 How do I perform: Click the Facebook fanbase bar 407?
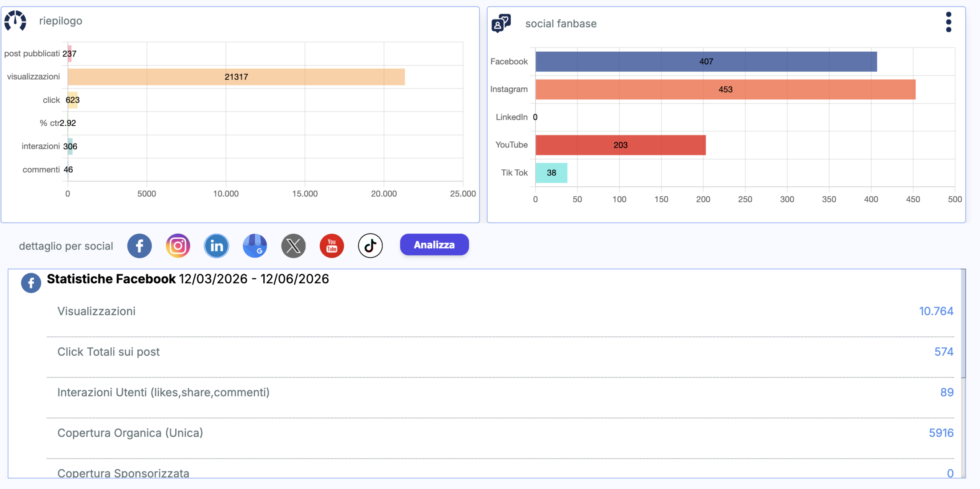click(x=706, y=62)
